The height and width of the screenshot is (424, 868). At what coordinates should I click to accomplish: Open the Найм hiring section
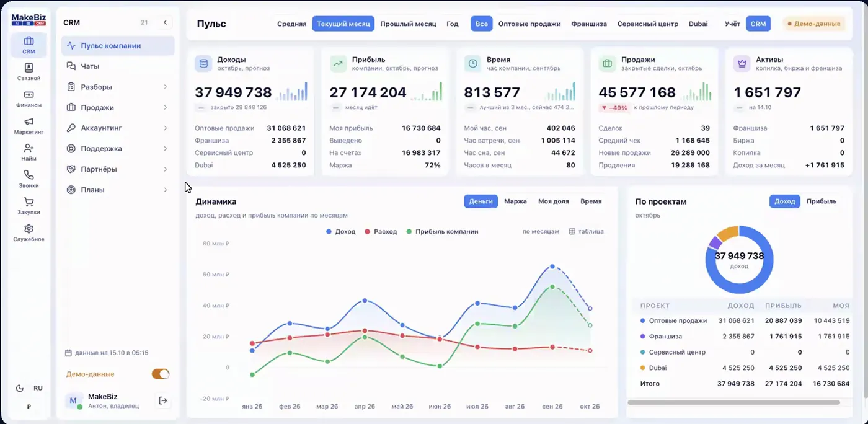point(29,152)
